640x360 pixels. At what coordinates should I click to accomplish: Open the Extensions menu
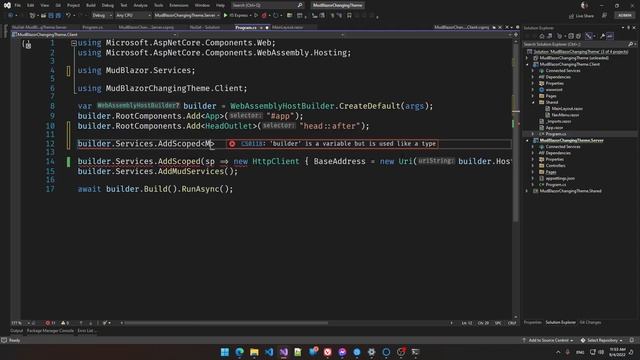[179, 5]
